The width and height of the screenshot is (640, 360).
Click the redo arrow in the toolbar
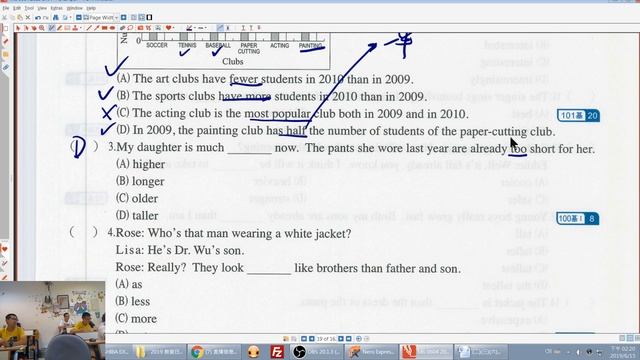tap(46, 18)
